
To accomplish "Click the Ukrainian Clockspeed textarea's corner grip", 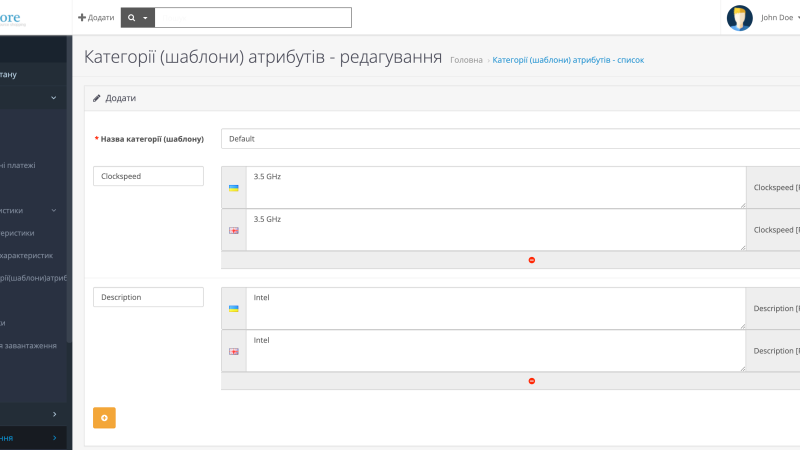I will [x=743, y=205].
